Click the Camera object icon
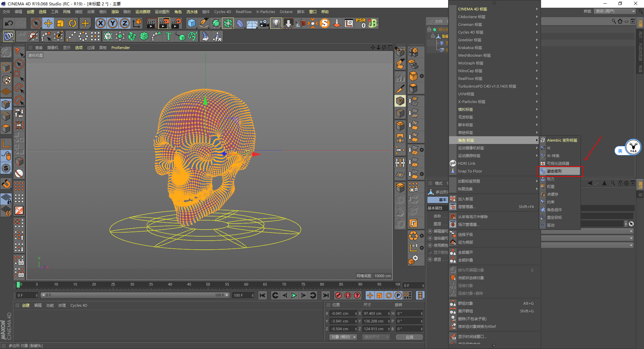This screenshot has height=349, width=644. click(264, 23)
